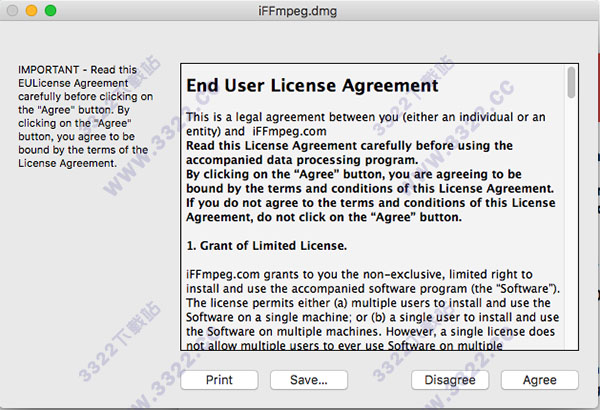Click the 'IMPORTANT - Read this' instruction text
Image resolution: width=600 pixels, height=410 pixels.
(85, 116)
